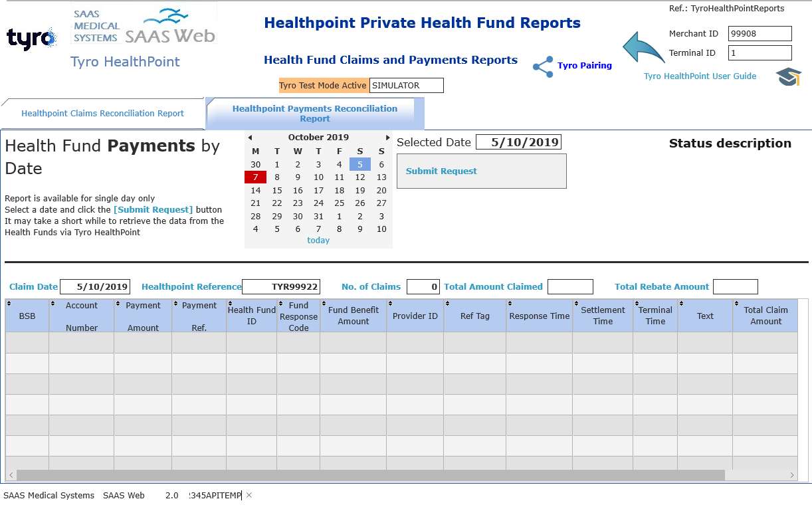Sort the Settlement Time column
812x507 pixels.
[x=575, y=304]
